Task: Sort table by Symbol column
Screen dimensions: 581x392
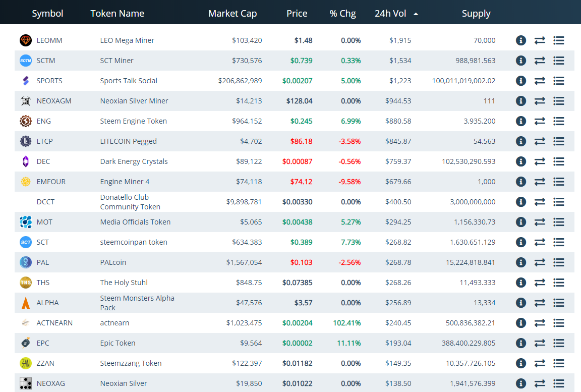Action: pyautogui.click(x=47, y=14)
